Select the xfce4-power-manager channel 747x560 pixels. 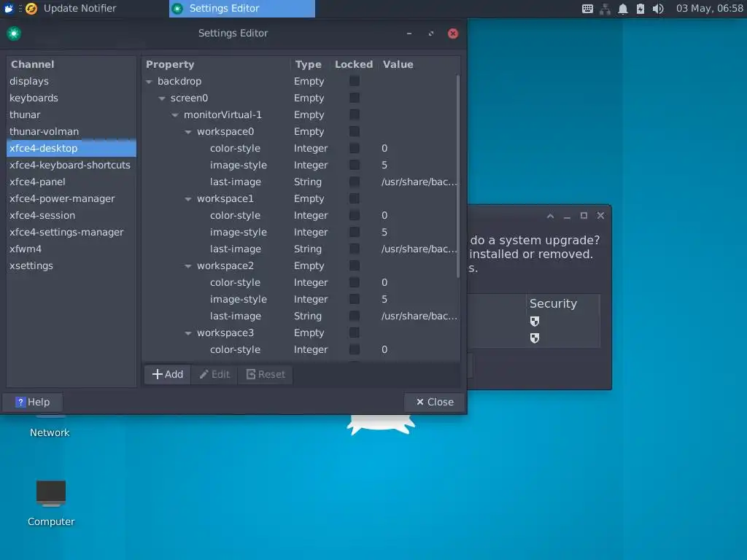click(x=71, y=198)
